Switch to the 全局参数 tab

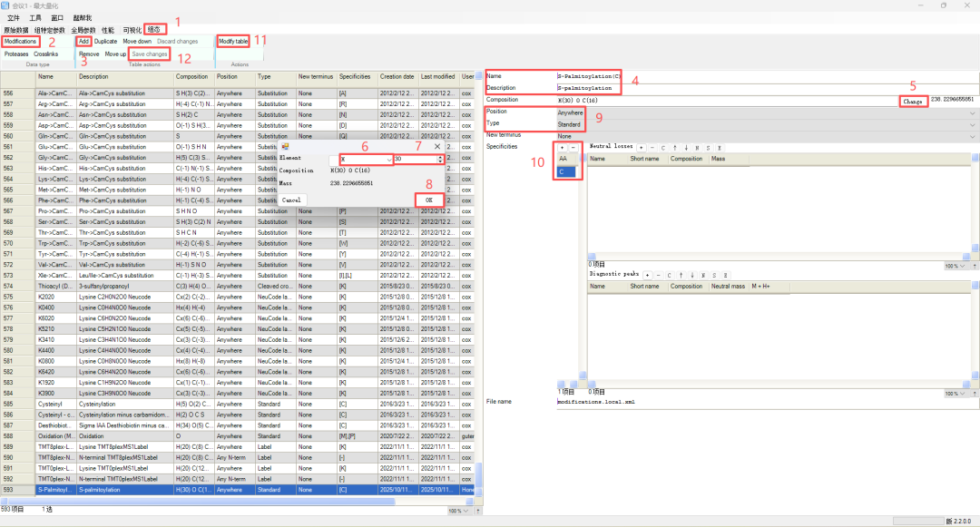click(x=83, y=30)
